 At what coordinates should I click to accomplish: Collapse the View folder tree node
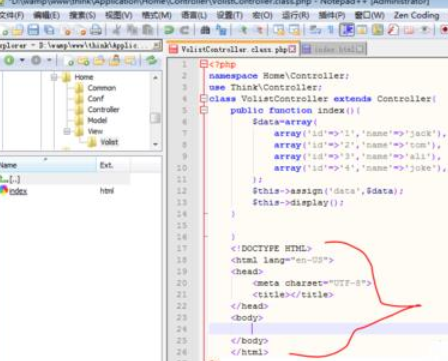point(67,131)
